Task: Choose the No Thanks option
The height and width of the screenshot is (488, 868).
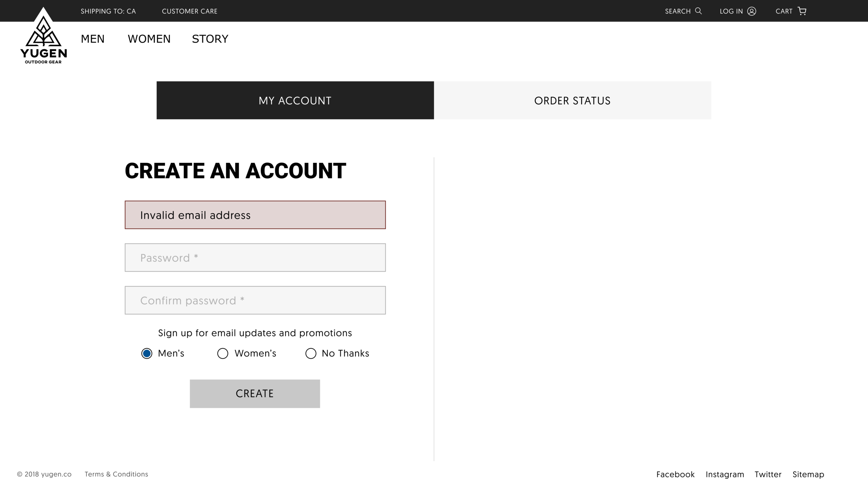Action: click(311, 353)
